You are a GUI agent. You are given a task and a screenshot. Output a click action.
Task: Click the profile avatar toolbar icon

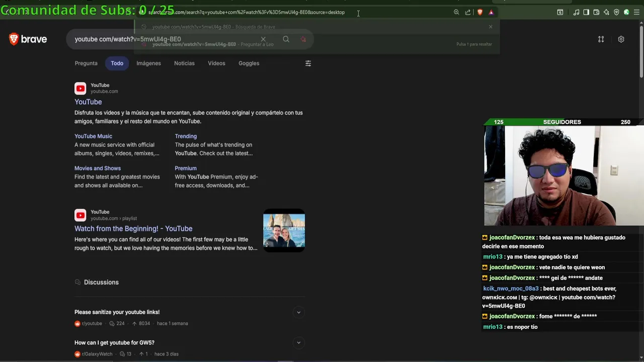(x=626, y=12)
